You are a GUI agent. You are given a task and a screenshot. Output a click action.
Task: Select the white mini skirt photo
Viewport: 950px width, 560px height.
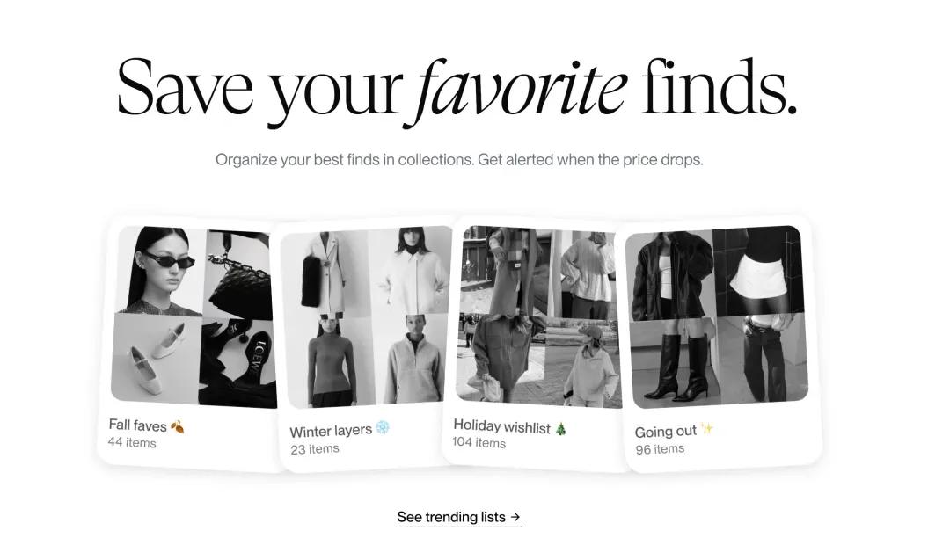[x=758, y=271]
